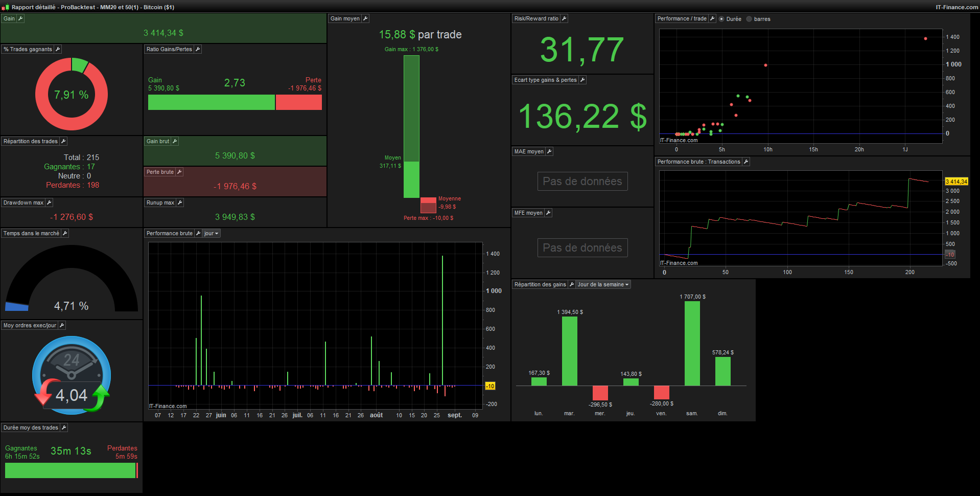The image size is (980, 496).
Task: Click the Répartition des gains panel label
Action: click(540, 284)
